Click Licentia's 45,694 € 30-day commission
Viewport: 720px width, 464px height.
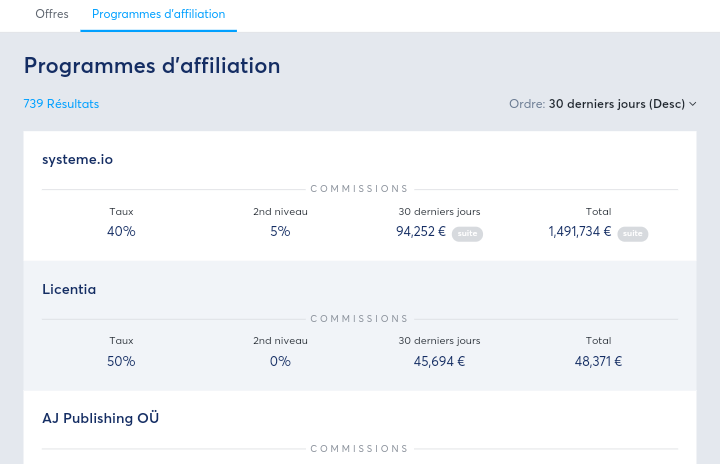click(x=439, y=361)
